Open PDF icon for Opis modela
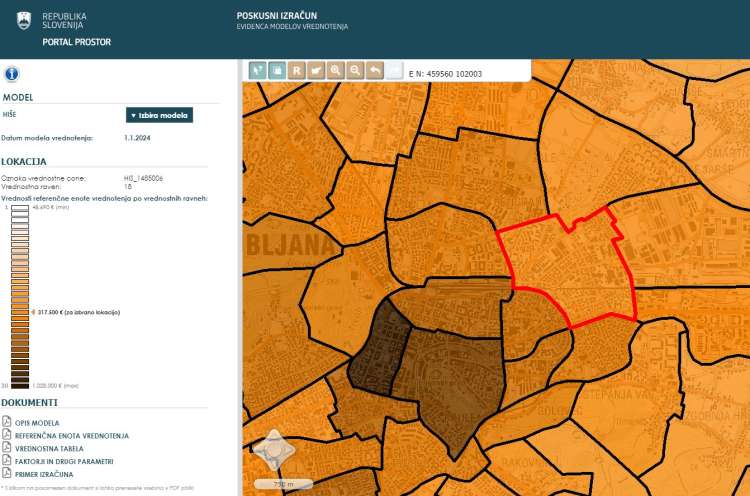 pos(7,421)
